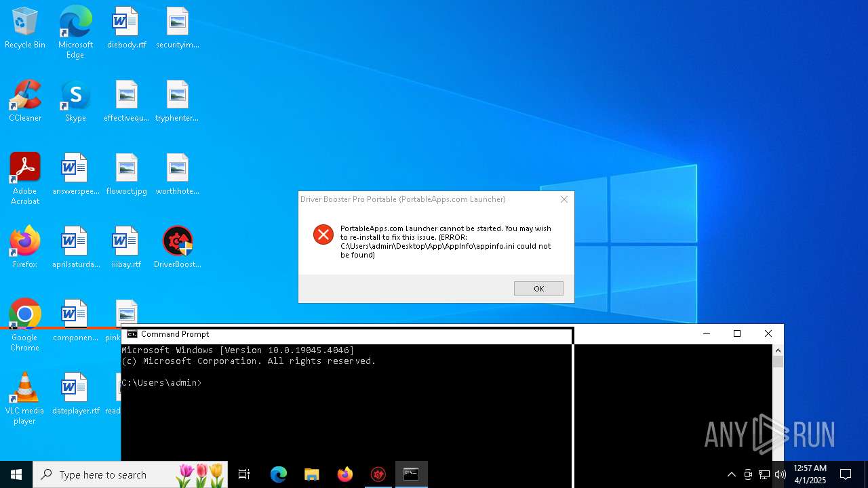The width and height of the screenshot is (868, 488).
Task: Select the Adobe Acrobat desktop shortcut
Action: 25,179
